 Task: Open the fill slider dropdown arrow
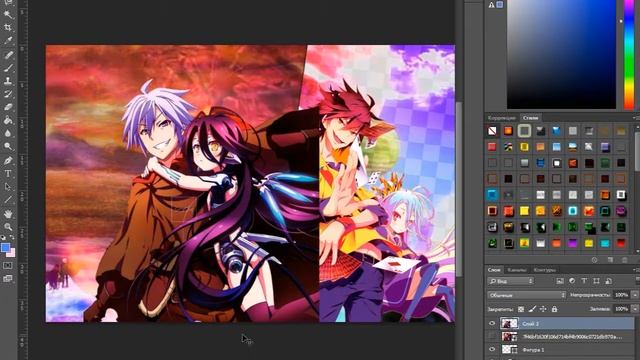635,309
